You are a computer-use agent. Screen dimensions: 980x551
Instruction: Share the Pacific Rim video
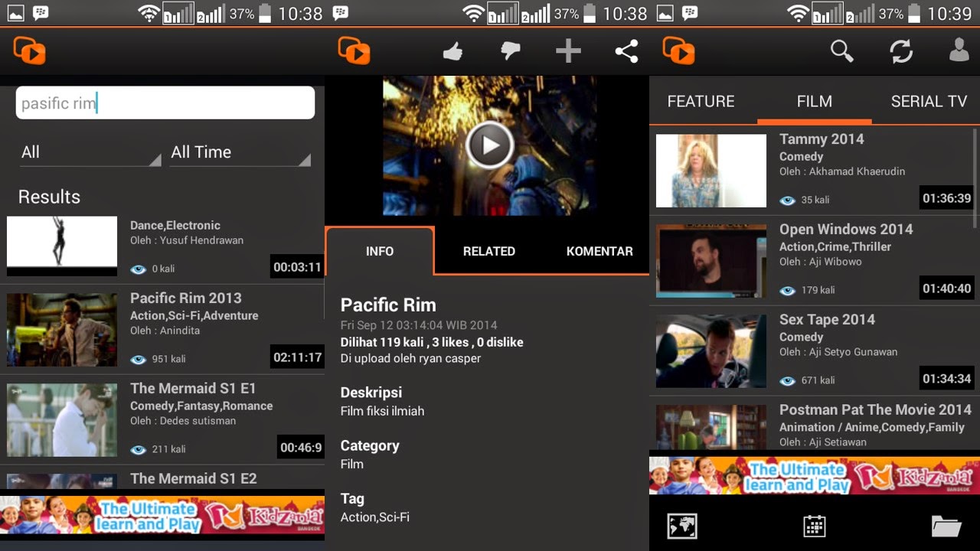click(626, 51)
